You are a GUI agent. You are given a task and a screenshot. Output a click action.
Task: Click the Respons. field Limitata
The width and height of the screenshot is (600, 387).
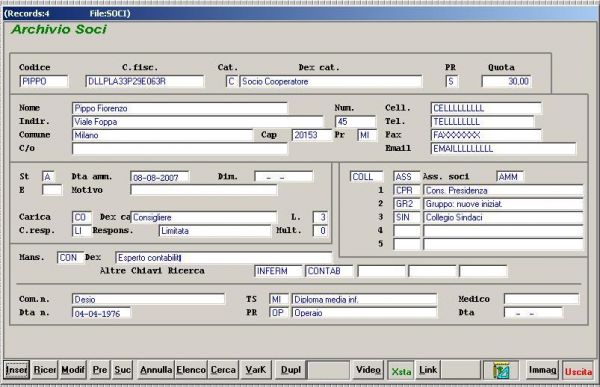(x=215, y=230)
